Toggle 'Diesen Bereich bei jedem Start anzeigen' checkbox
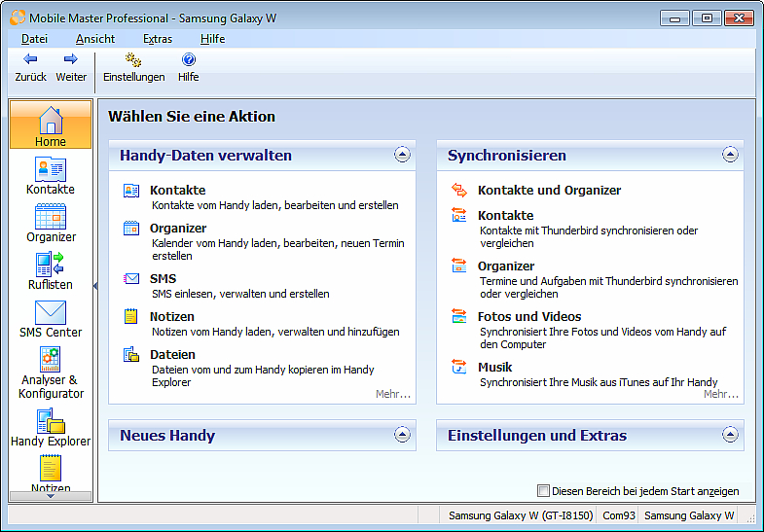Screen dimensions: 764x532 pos(543,490)
